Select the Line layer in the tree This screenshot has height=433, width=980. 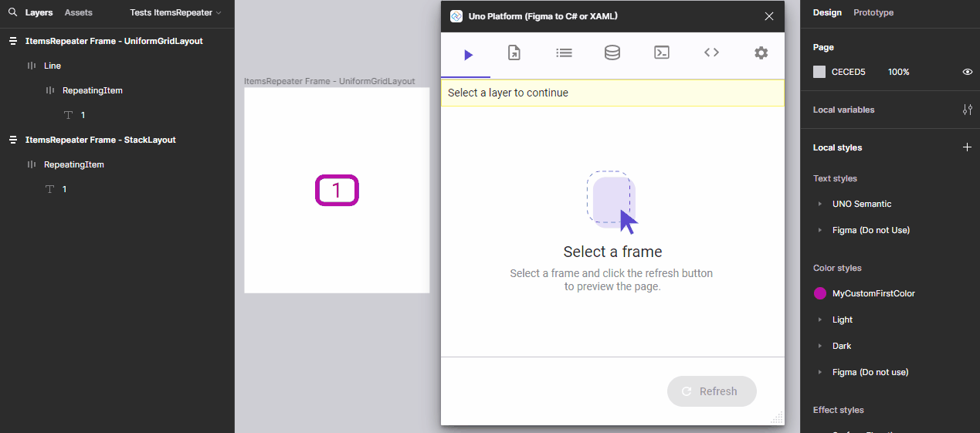click(x=53, y=66)
